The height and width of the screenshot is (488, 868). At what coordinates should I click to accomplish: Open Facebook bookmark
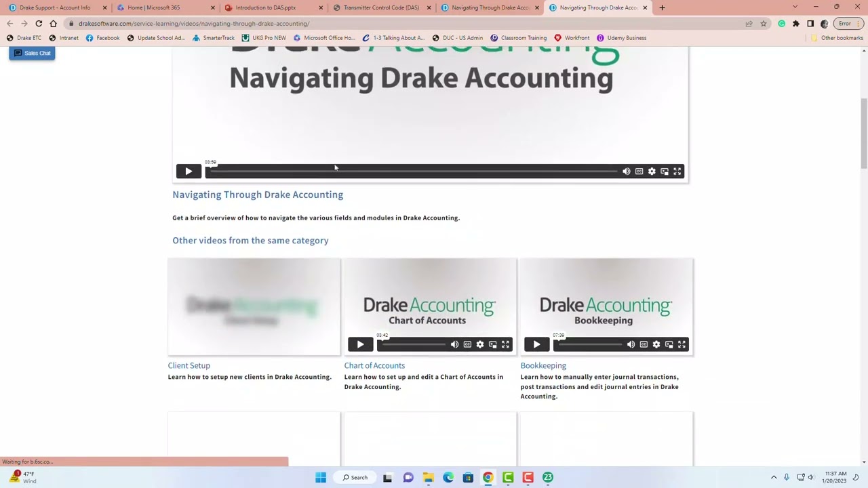(x=103, y=38)
